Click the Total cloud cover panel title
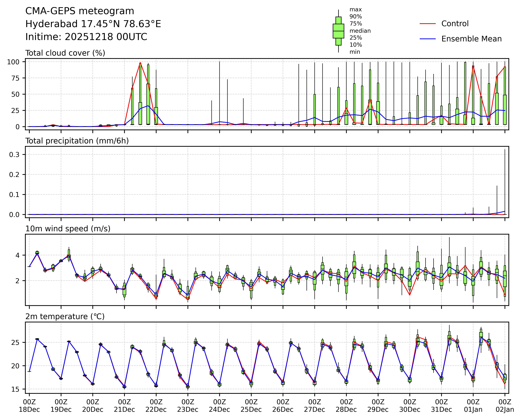 point(65,53)
